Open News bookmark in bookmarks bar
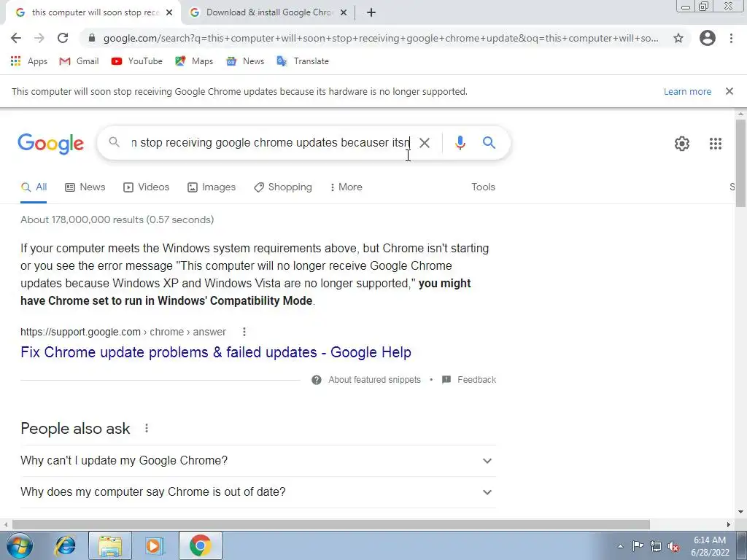 pyautogui.click(x=245, y=61)
